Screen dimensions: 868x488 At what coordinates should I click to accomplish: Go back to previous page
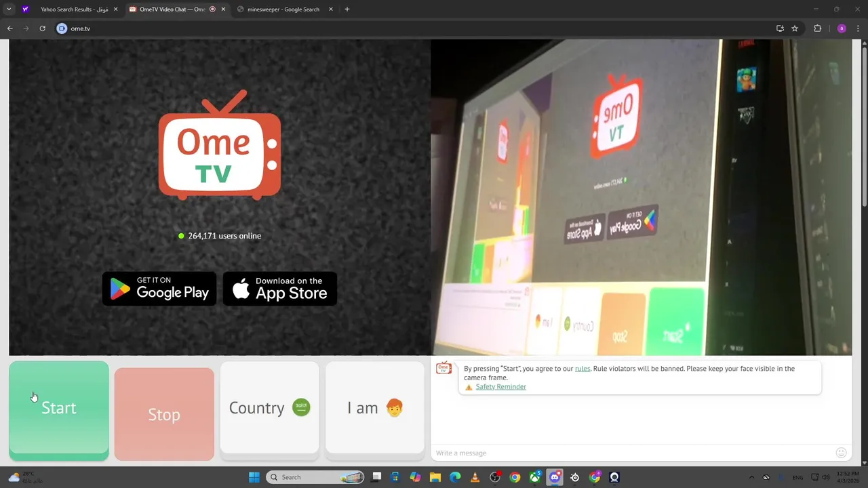[x=9, y=28]
